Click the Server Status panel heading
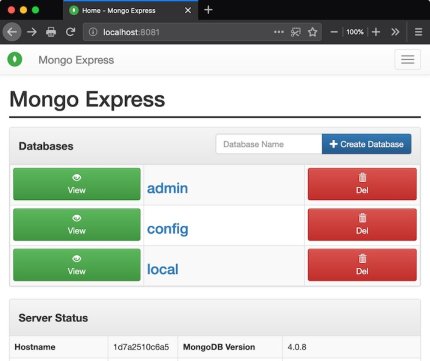The width and height of the screenshot is (430, 361). click(53, 318)
